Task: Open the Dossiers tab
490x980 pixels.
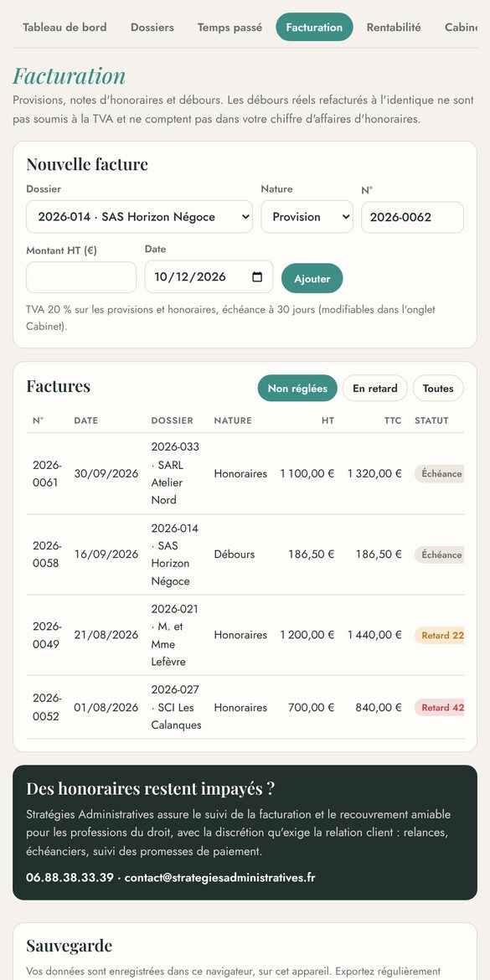Action: point(152,28)
